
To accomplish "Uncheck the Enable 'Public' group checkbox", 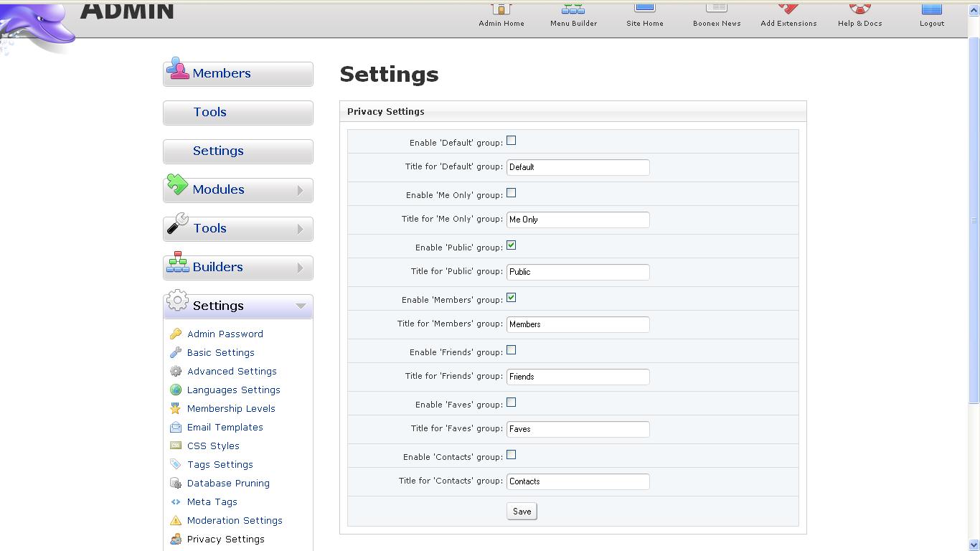I will tap(511, 245).
